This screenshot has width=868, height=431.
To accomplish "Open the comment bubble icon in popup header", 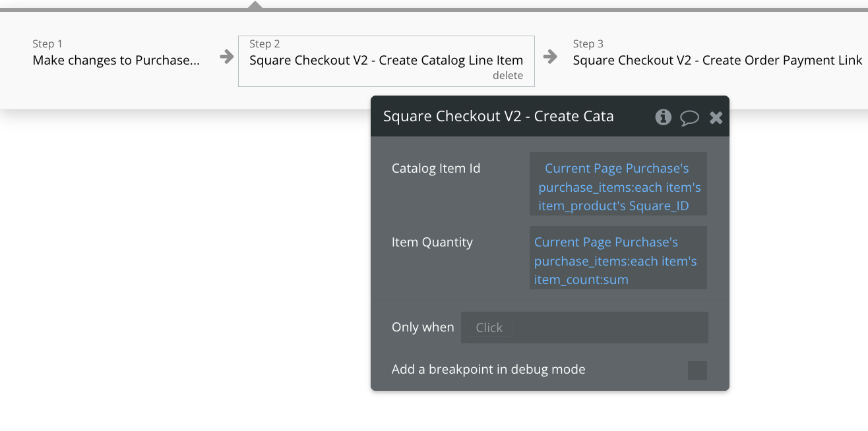I will 689,118.
